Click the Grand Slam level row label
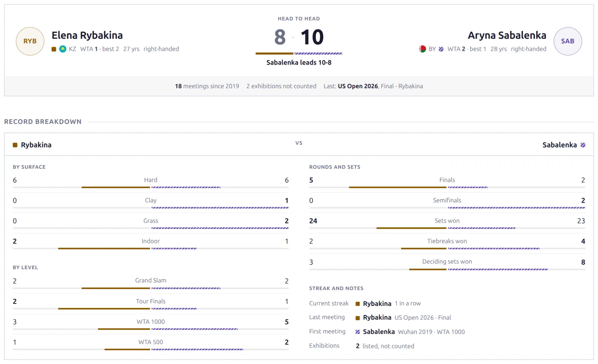The width and height of the screenshot is (598, 364). tap(151, 281)
